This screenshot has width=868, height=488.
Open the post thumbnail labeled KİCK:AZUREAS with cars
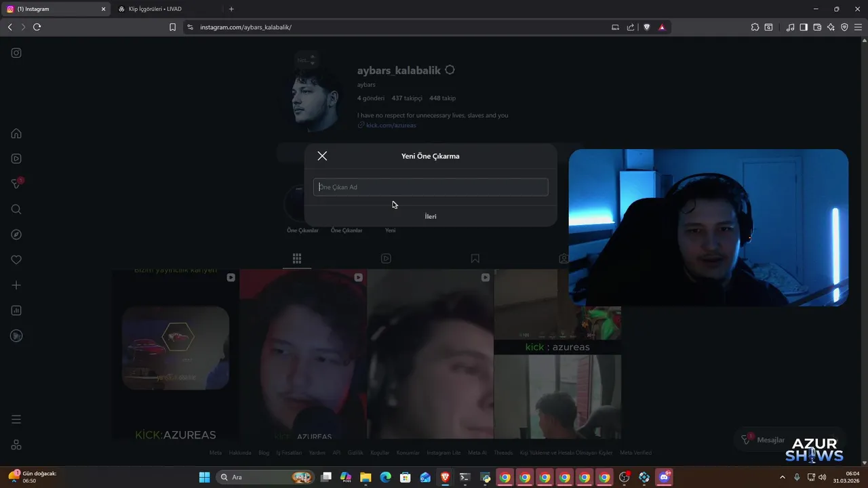click(176, 354)
